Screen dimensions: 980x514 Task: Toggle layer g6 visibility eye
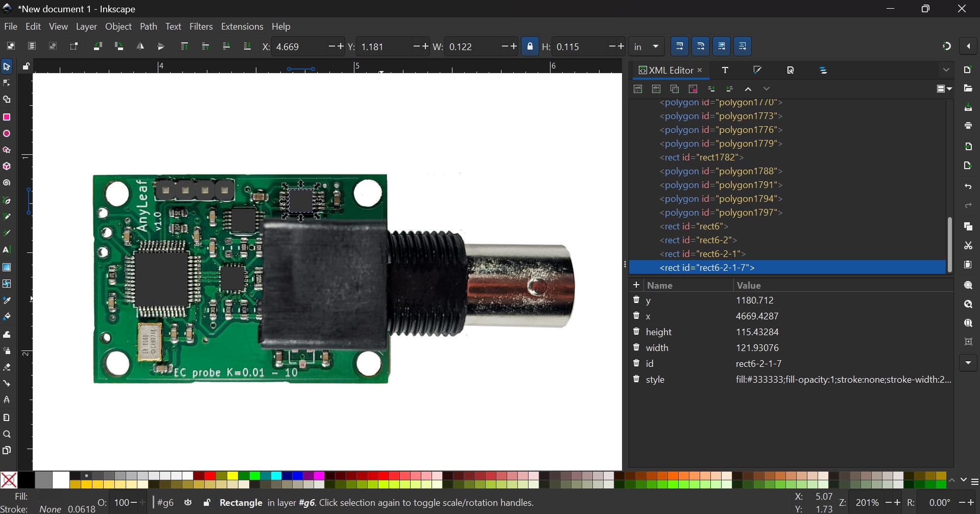188,503
